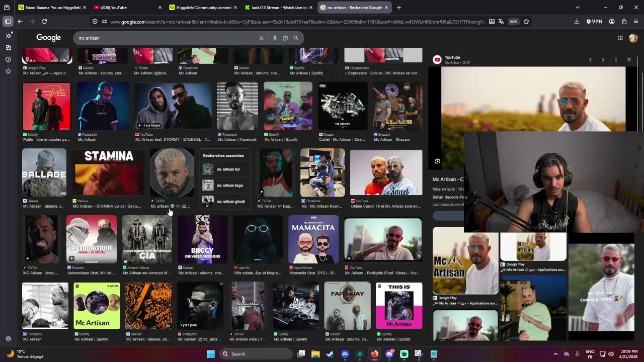
Task: Open the THIS IS Mc Artisan Spotify thumbnail
Action: pos(399,306)
